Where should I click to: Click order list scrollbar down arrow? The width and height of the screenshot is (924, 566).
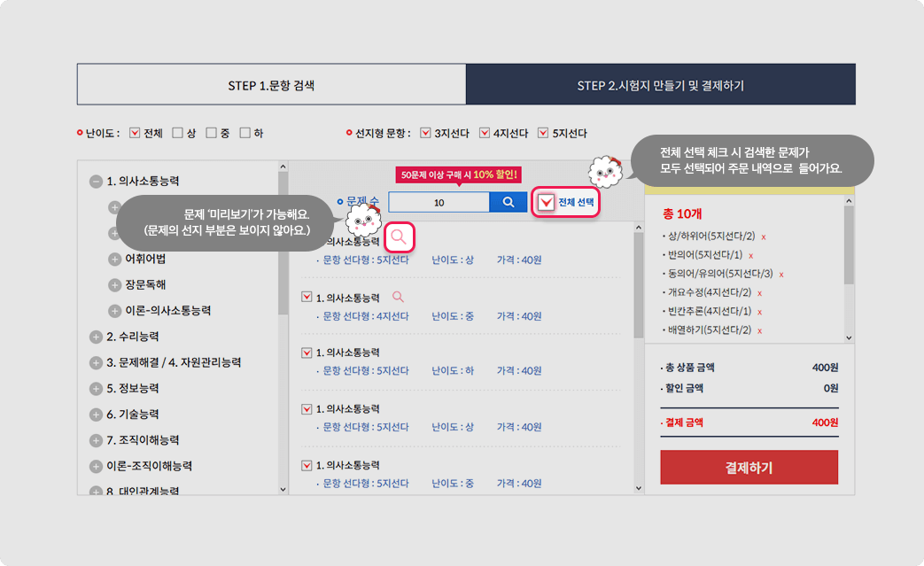850,337
